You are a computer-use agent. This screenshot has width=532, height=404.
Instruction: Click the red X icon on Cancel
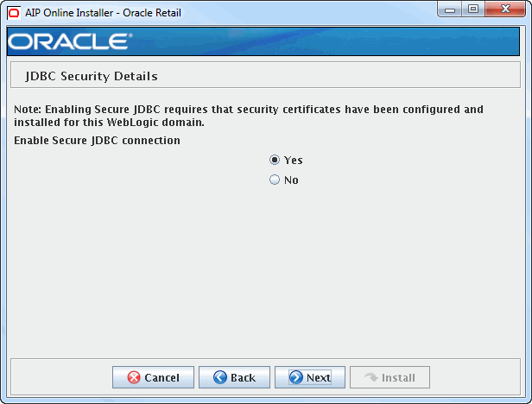[x=134, y=377]
